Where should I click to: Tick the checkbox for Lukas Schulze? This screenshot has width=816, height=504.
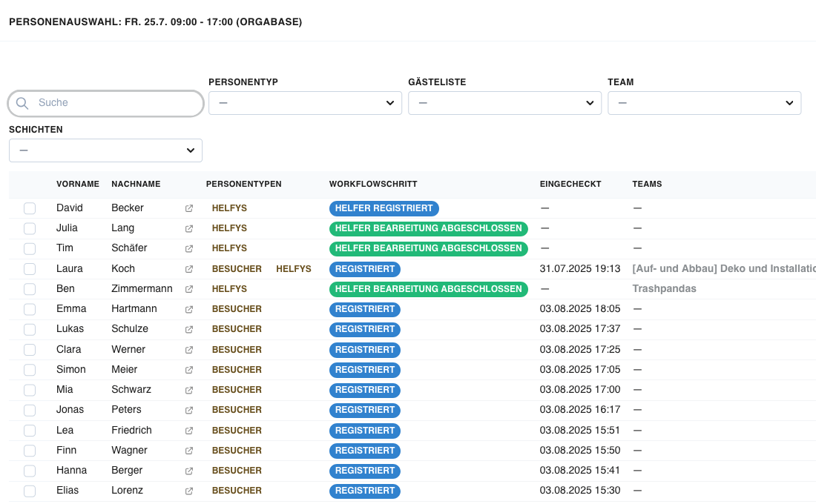pos(30,329)
